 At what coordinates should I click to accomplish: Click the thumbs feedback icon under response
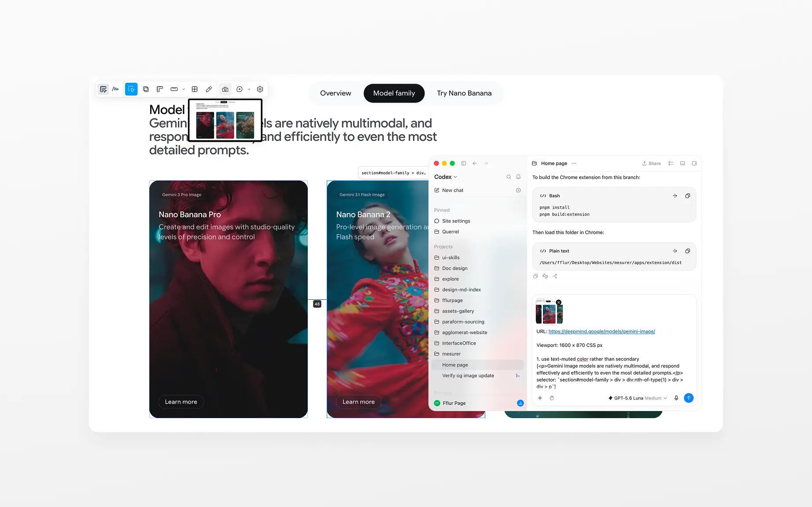click(545, 276)
